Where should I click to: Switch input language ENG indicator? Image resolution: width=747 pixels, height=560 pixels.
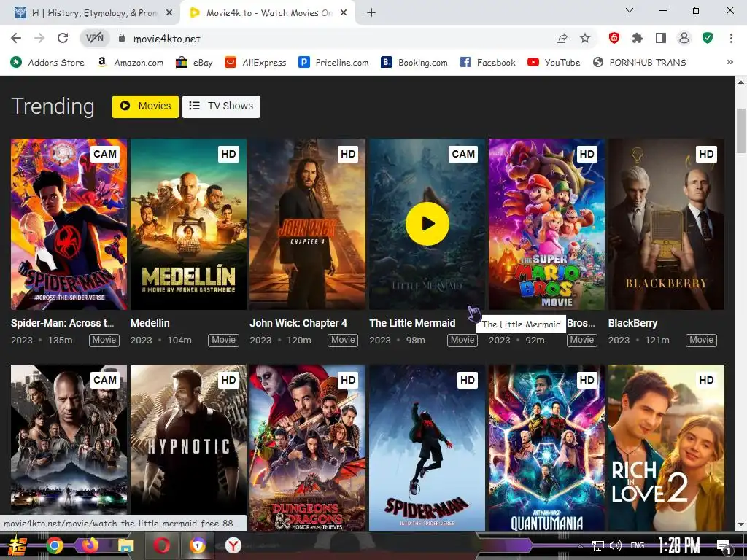pos(638,545)
